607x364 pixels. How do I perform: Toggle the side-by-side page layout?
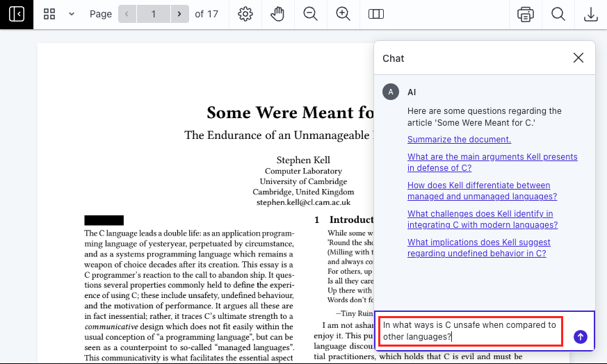(x=376, y=14)
